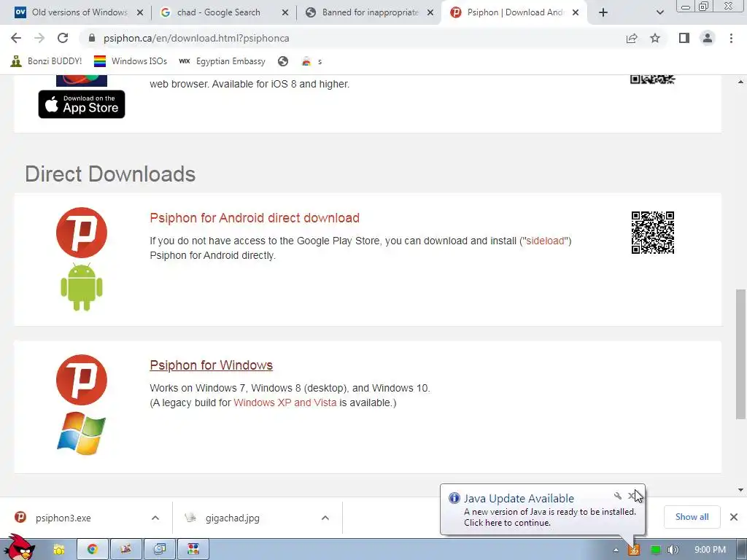Image resolution: width=747 pixels, height=560 pixels.
Task: Close the downloads bar
Action: [x=734, y=517]
